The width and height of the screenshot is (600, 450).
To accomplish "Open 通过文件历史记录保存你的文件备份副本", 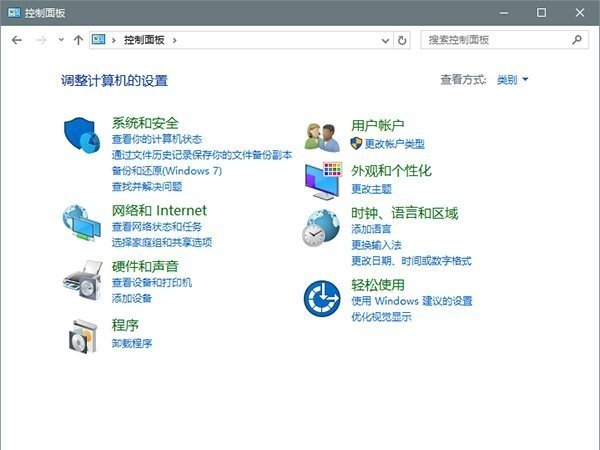I will 202,155.
